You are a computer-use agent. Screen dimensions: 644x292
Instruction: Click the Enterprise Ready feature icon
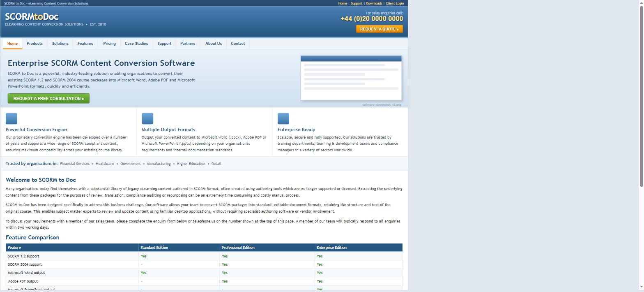[x=283, y=118]
